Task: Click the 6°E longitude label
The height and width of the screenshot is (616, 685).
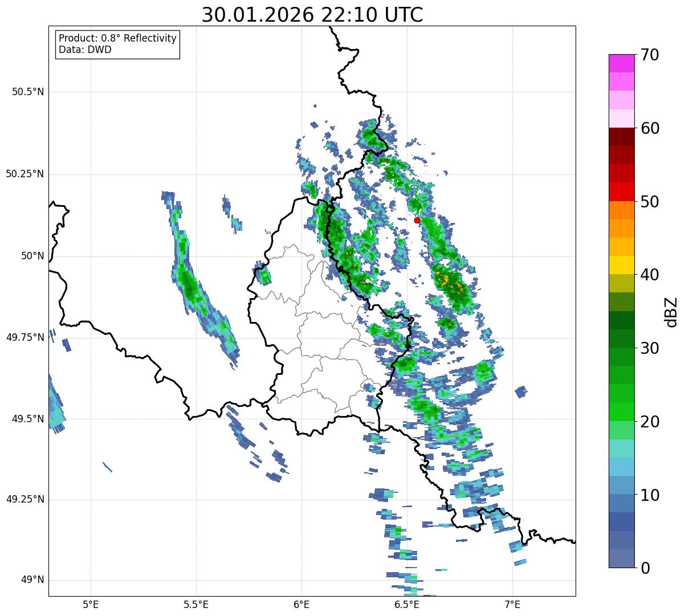Action: (301, 604)
